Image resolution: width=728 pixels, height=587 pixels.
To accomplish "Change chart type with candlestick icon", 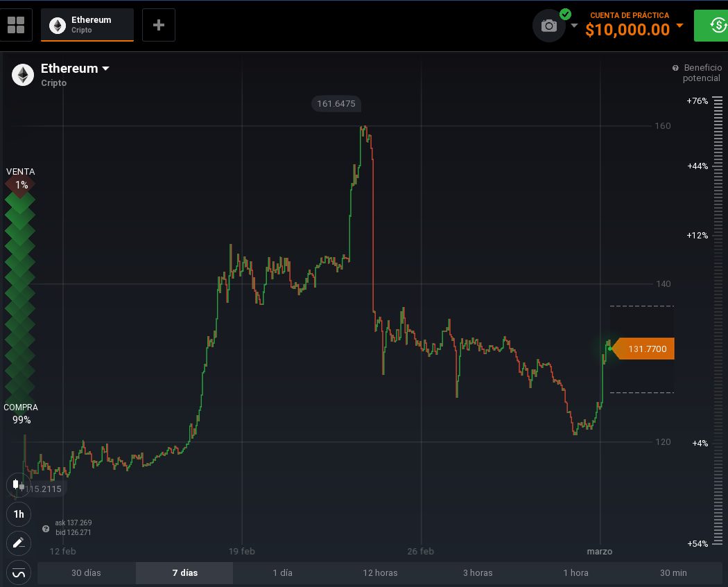I will click(19, 485).
